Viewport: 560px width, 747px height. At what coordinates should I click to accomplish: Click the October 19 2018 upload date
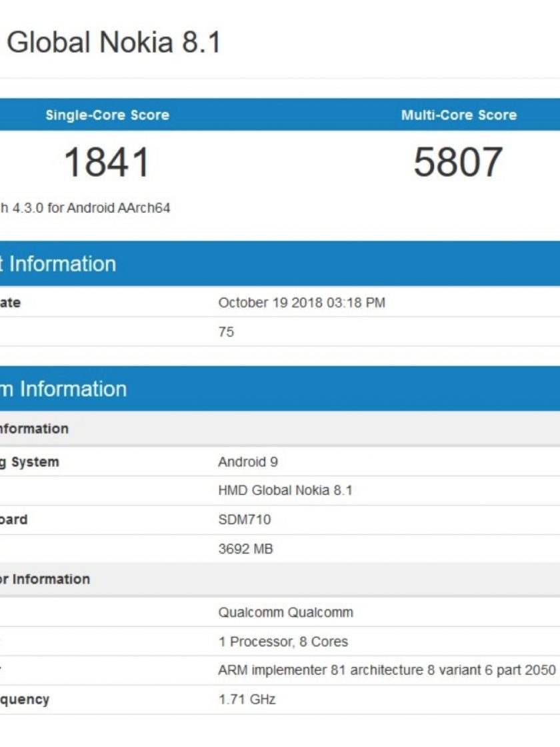301,302
